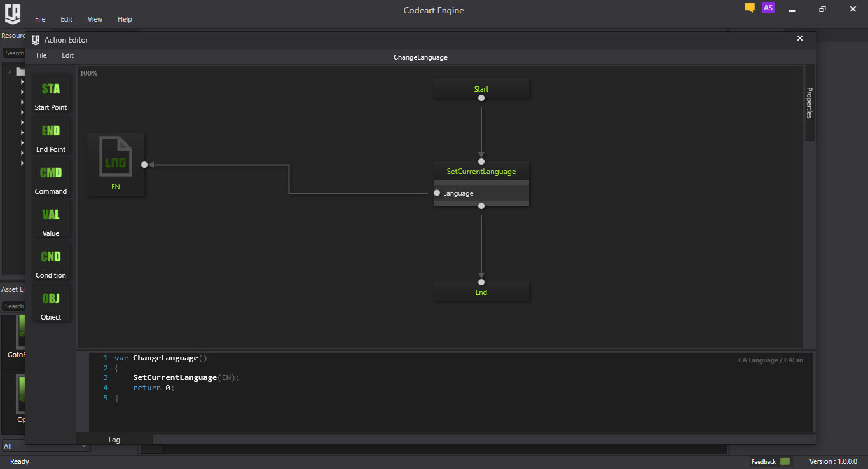868x469 pixels.
Task: Expand the Properties side panel
Action: coord(809,102)
